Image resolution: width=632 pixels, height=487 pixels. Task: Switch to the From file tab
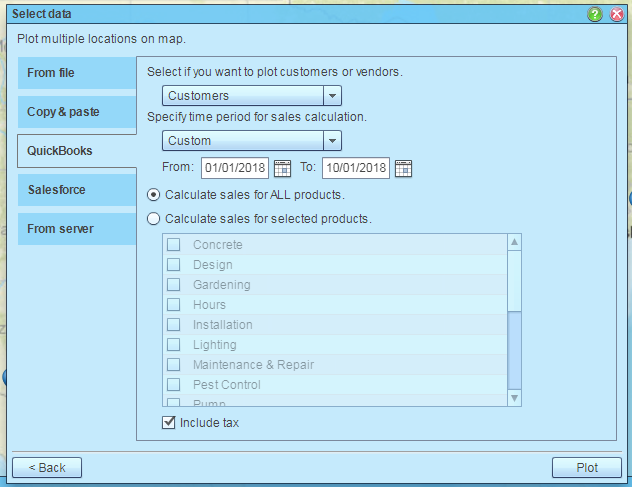point(76,73)
